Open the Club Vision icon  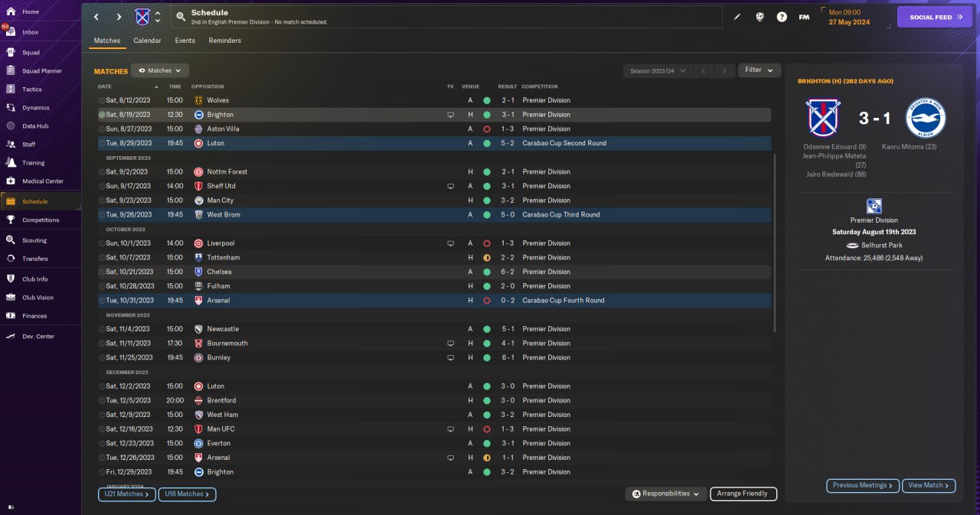tap(11, 298)
